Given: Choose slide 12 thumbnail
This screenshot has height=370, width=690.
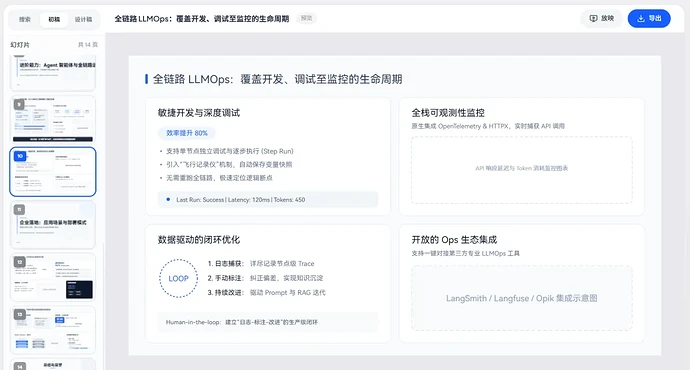Looking at the screenshot, I should coord(53,277).
